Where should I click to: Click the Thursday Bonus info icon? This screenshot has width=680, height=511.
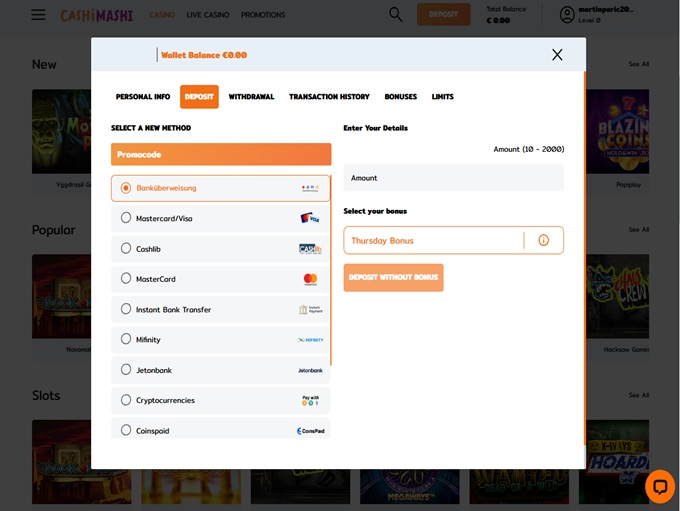[x=544, y=240]
